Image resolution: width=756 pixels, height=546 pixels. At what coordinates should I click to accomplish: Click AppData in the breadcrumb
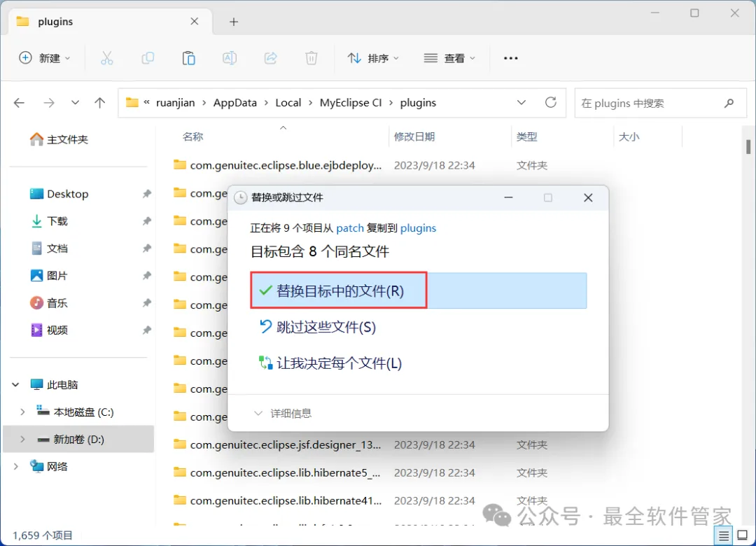point(235,103)
